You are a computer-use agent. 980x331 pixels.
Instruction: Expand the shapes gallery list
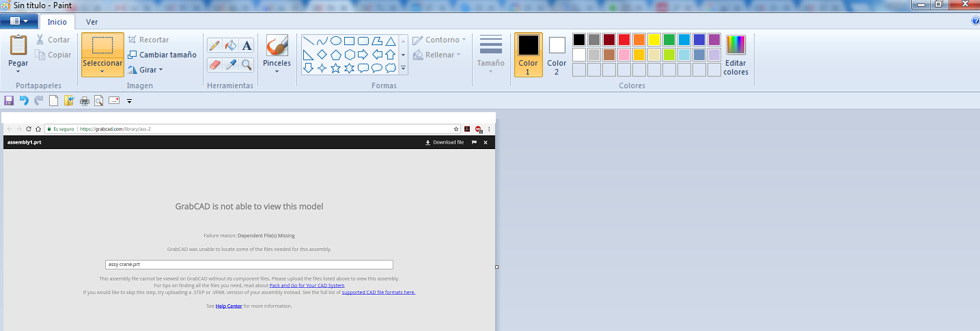coord(403,68)
